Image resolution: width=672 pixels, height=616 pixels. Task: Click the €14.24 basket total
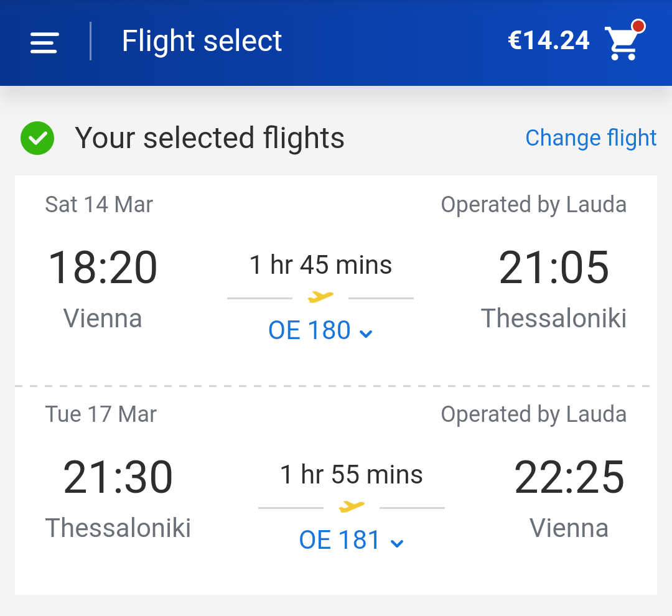[x=549, y=40]
